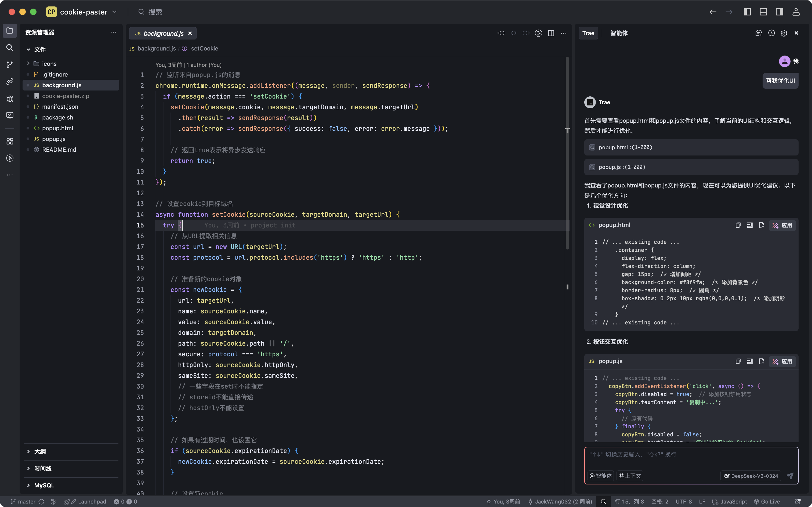
Task: Open the Extensions sidebar icon
Action: coord(10,141)
